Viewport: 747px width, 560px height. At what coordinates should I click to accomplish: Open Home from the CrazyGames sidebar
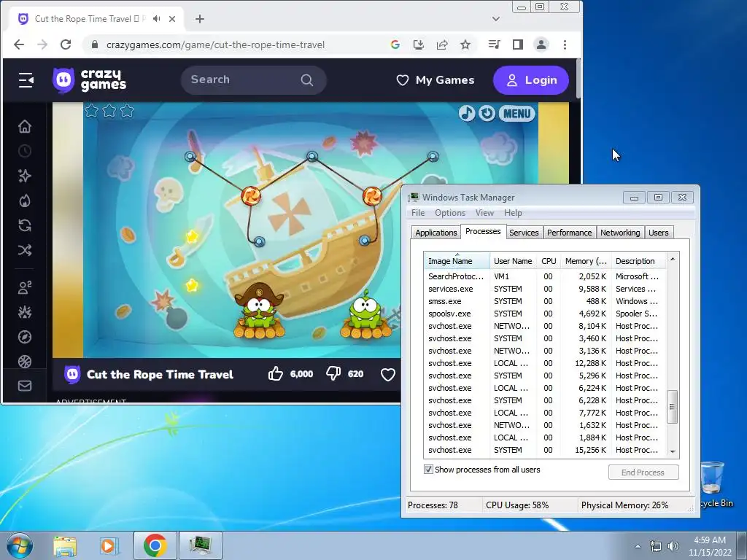(x=25, y=126)
